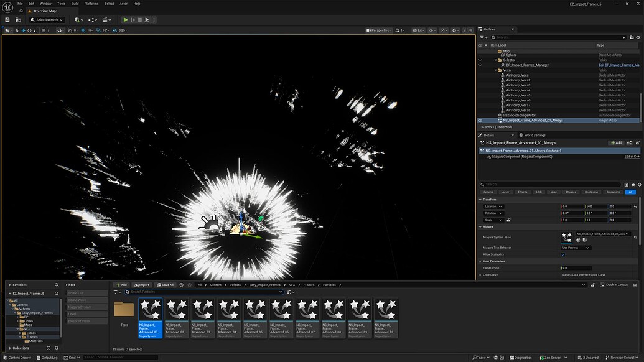Screen dimensions: 644x362
Task: Toggle visibility of NS_Impact_Frame_Advanced_01_Always actor
Action: [480, 121]
